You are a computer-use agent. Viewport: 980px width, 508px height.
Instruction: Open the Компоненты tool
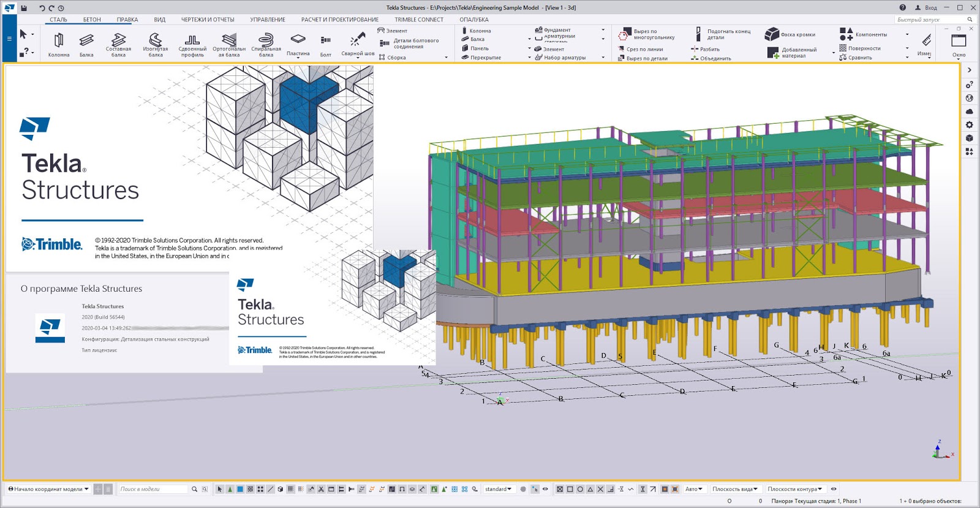pyautogui.click(x=864, y=34)
